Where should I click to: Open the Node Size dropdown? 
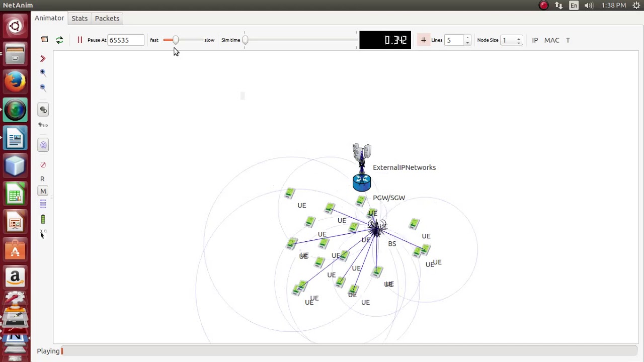tap(512, 40)
